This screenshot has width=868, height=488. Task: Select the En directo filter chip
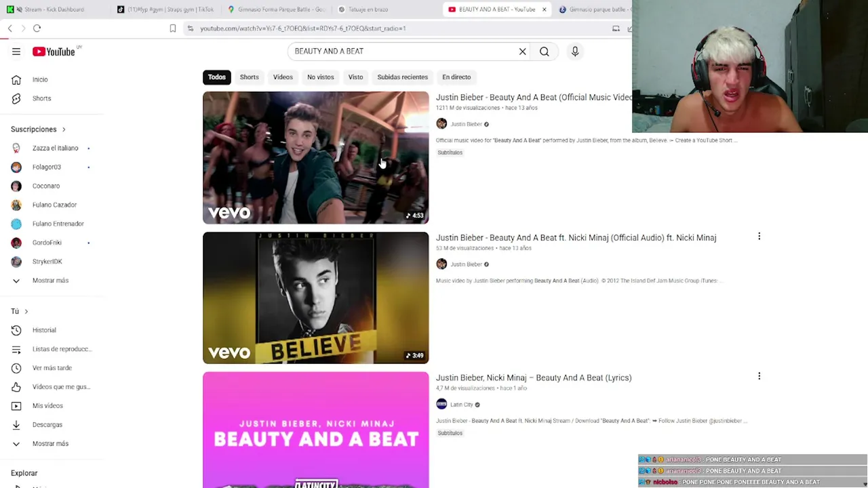pos(456,77)
